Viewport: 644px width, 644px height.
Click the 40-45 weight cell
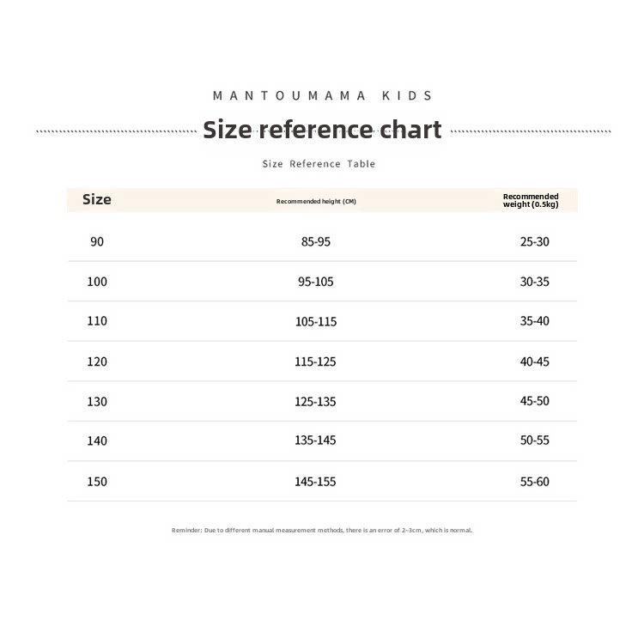point(534,361)
